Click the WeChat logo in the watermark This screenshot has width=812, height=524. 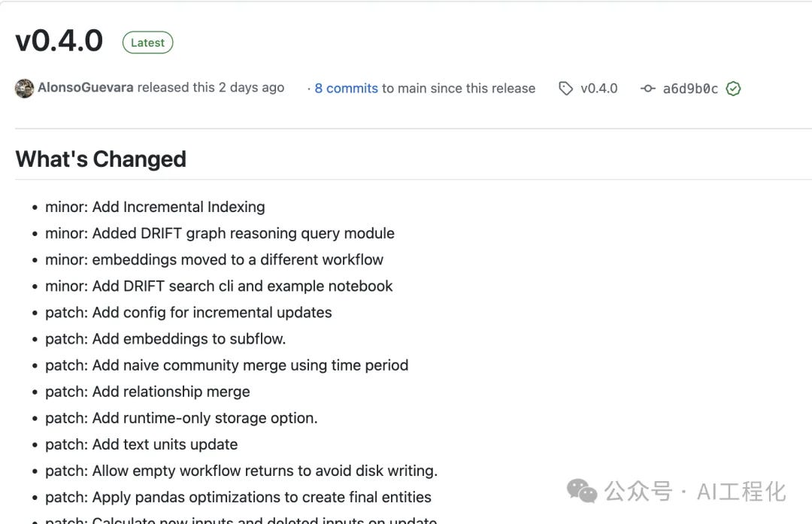tap(579, 490)
